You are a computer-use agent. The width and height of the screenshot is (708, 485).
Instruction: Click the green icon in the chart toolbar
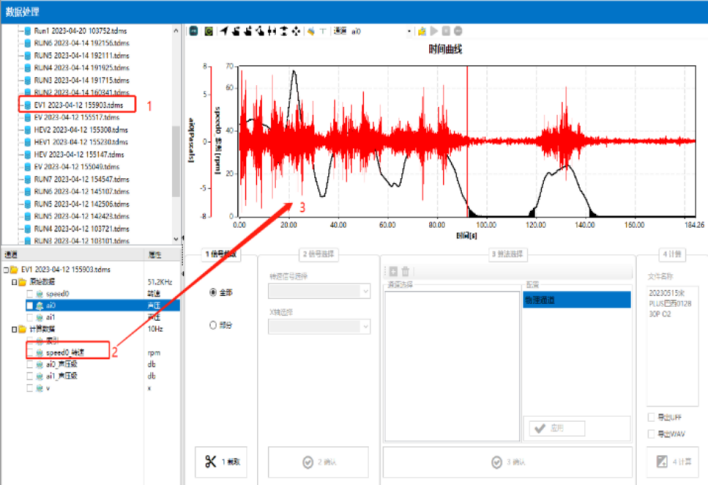(207, 31)
